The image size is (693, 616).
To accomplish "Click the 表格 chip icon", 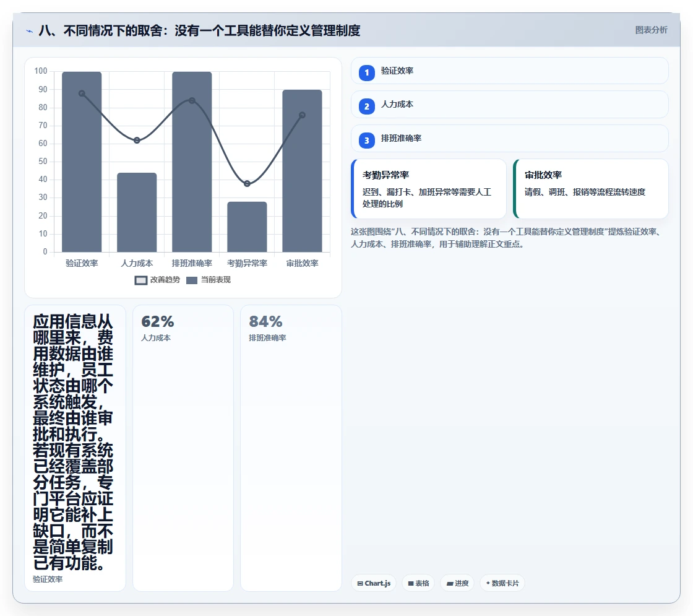I will coord(411,584).
